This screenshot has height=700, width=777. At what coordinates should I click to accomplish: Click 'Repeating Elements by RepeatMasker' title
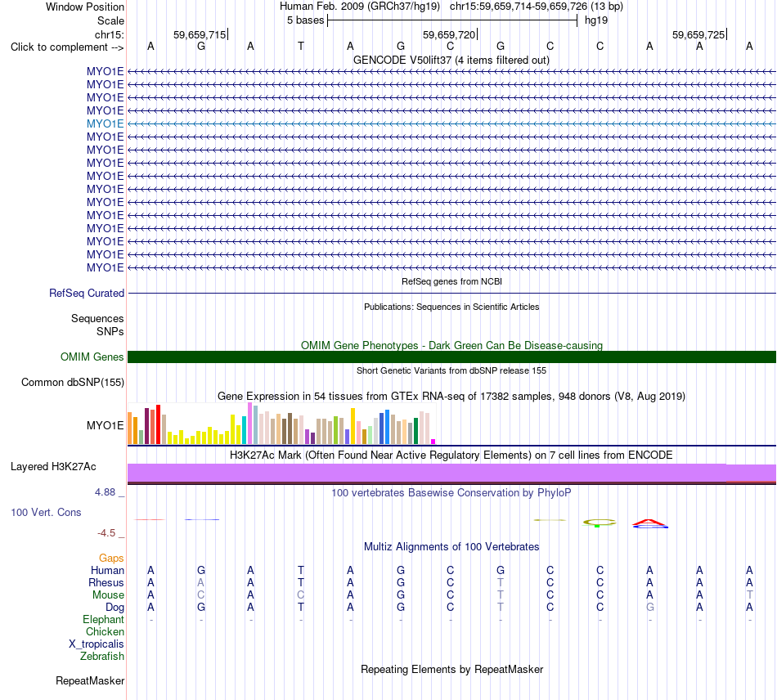tap(451, 670)
